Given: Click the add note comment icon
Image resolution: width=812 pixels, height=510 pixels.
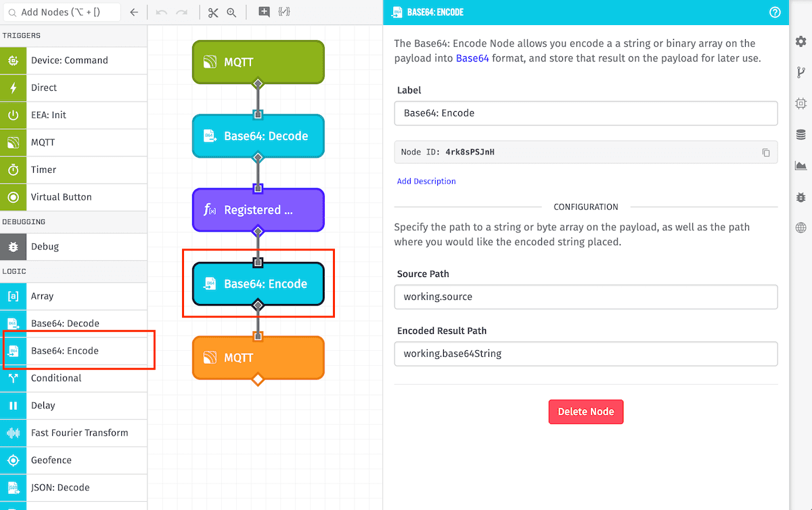Looking at the screenshot, I should pos(264,12).
